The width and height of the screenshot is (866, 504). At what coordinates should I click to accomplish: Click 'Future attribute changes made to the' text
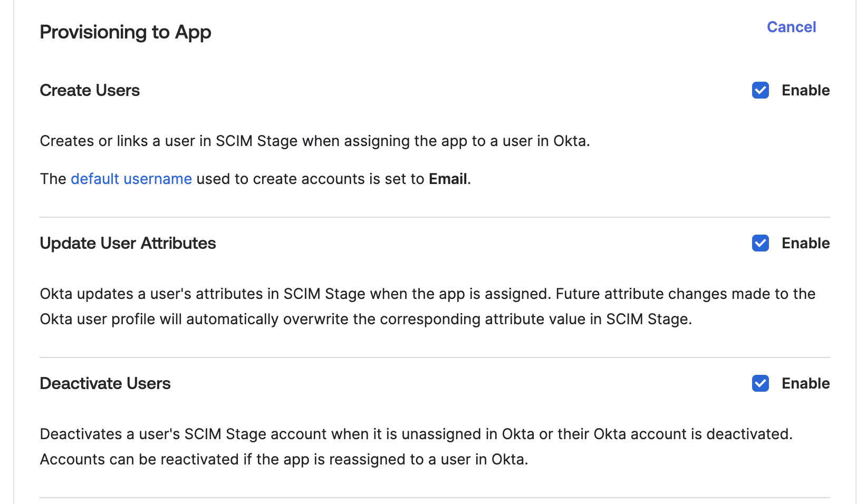coord(685,294)
